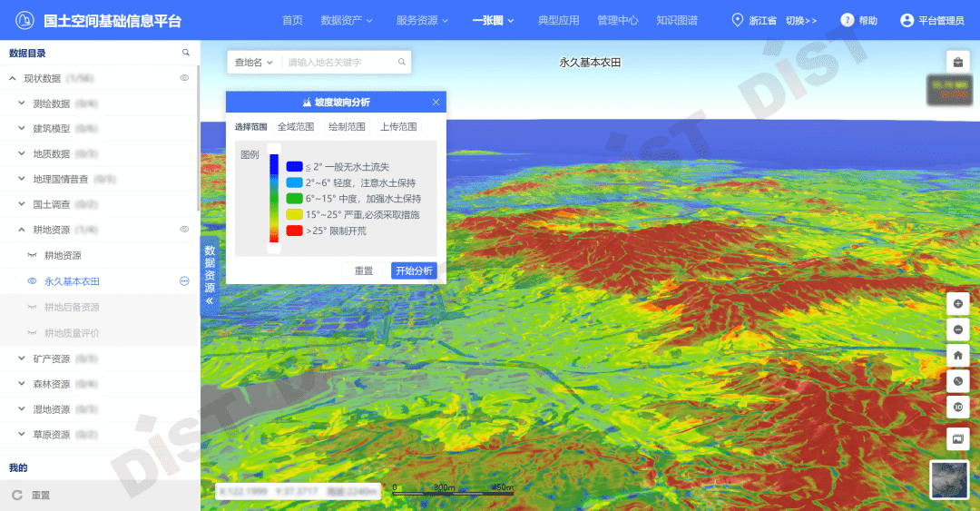
Task: Expand the 地理国情普查 node
Action: click(22, 179)
